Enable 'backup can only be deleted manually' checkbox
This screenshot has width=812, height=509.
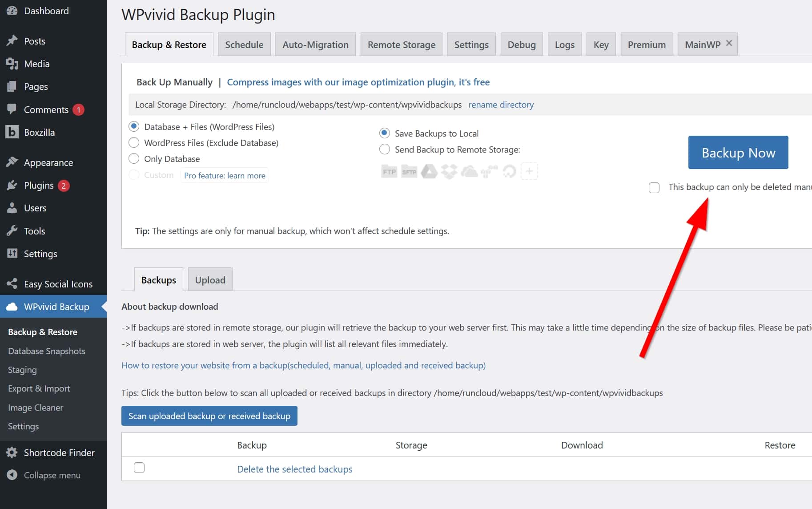pyautogui.click(x=654, y=188)
